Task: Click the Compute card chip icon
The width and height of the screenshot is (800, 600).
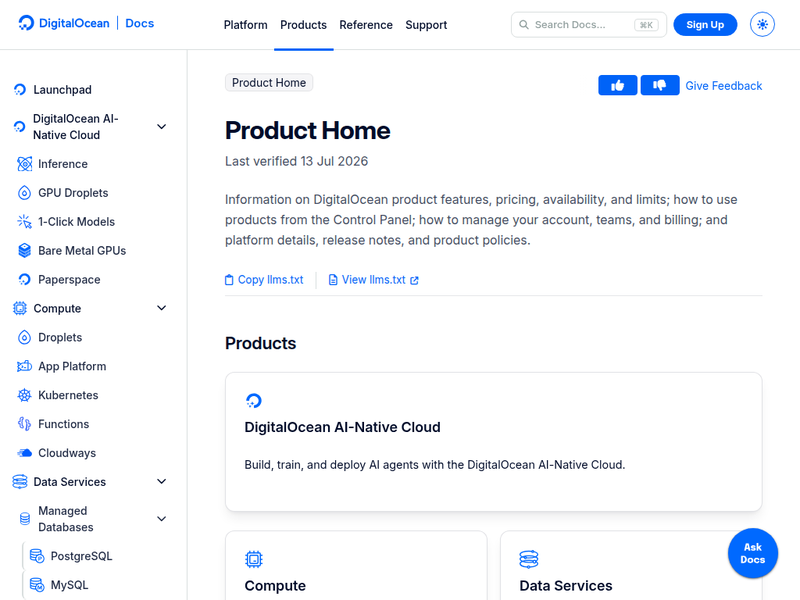Action: pyautogui.click(x=254, y=559)
